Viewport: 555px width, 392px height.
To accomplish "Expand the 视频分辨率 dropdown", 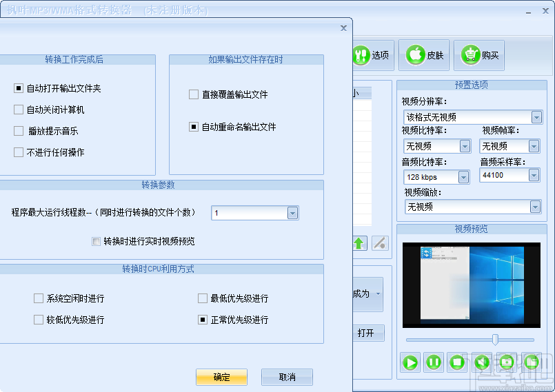I will [x=536, y=117].
